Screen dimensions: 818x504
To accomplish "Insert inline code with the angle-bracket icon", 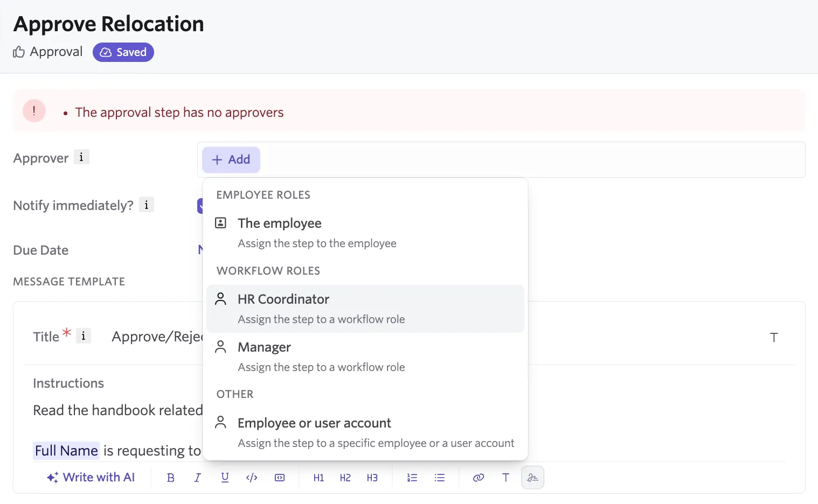I will coord(252,478).
